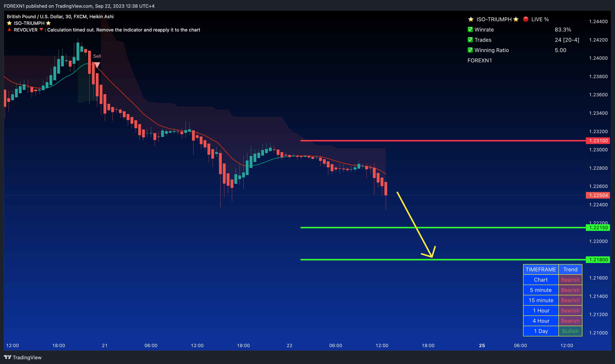Screen dimensions: 615x364
Task: Select the green horizontal line at 1.21800
Action: (443, 260)
